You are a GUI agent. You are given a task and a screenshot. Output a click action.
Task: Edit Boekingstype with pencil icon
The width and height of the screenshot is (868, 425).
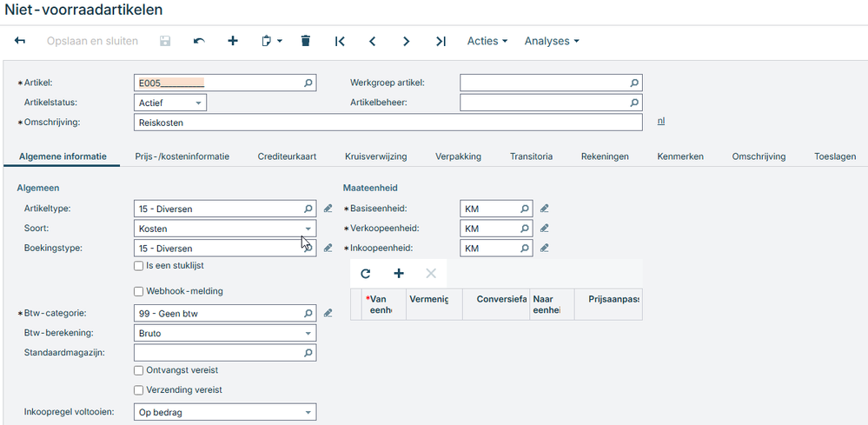pyautogui.click(x=328, y=248)
